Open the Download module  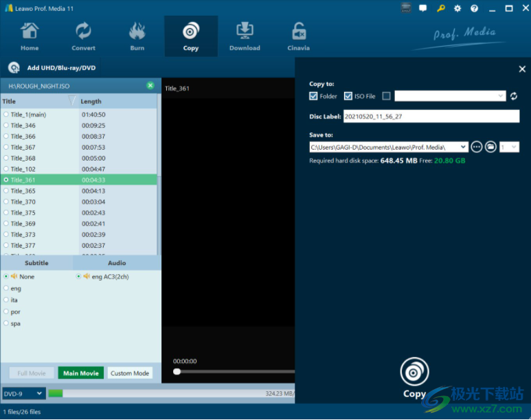click(x=245, y=36)
